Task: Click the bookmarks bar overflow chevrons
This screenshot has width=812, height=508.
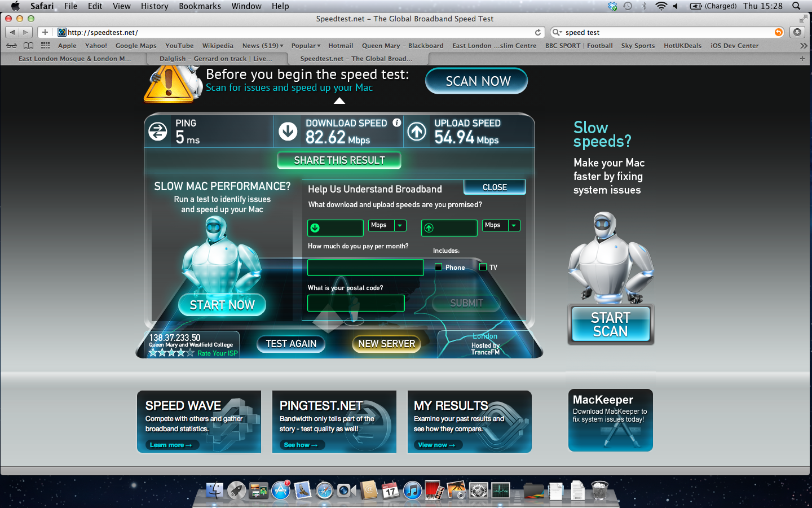Action: pyautogui.click(x=804, y=46)
